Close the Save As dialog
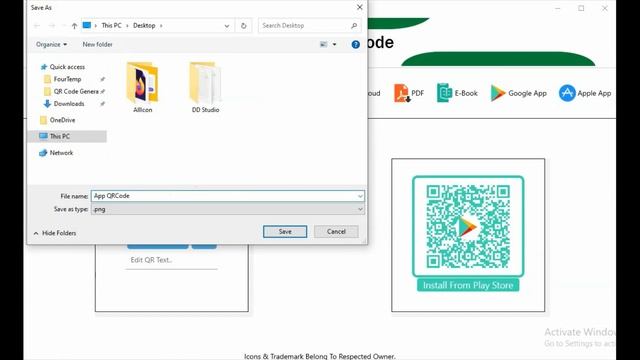Viewport: 640px width, 360px height. pos(359,7)
